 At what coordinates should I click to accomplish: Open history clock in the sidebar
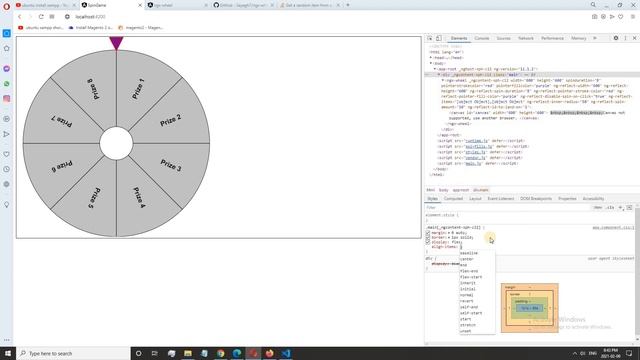(x=7, y=169)
